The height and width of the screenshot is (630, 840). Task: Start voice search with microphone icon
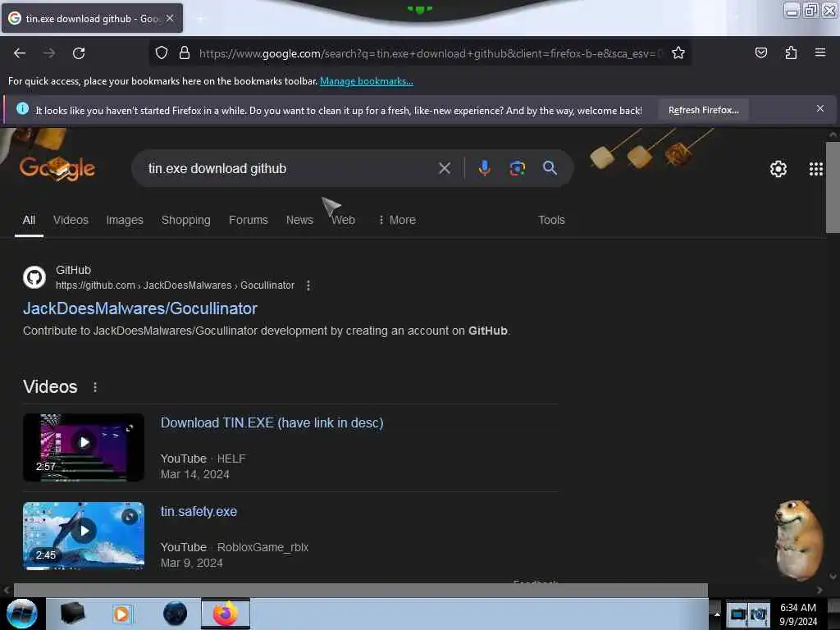[x=484, y=168]
